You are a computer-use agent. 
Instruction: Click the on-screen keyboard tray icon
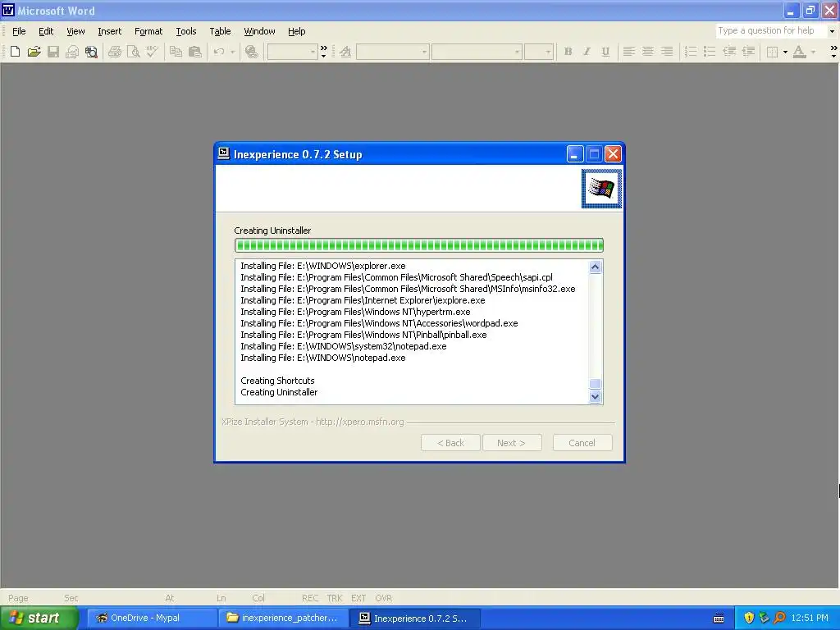(719, 619)
